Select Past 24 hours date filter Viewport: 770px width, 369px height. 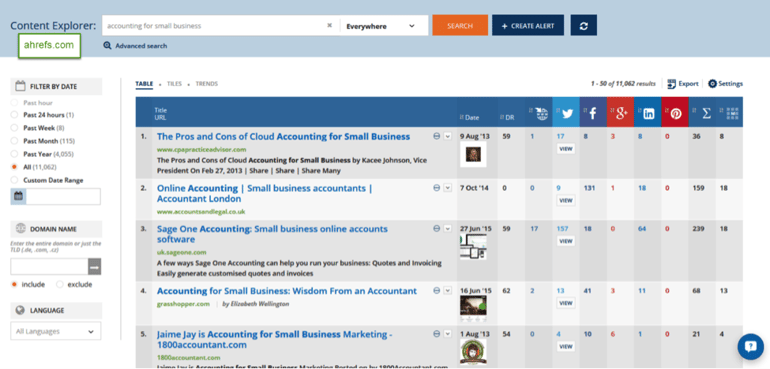click(x=14, y=115)
